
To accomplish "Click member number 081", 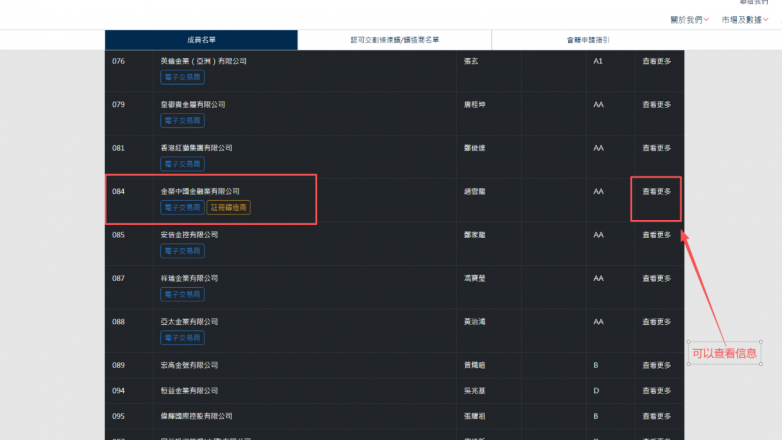I will click(x=118, y=148).
